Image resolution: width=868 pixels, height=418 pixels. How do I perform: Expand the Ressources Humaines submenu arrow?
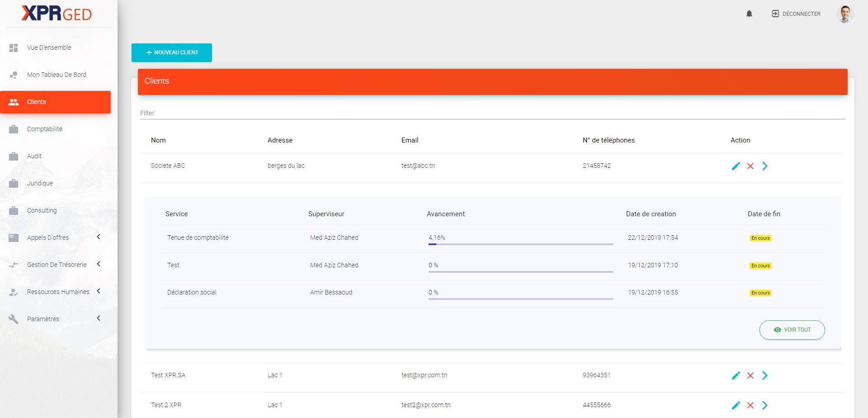pyautogui.click(x=99, y=291)
